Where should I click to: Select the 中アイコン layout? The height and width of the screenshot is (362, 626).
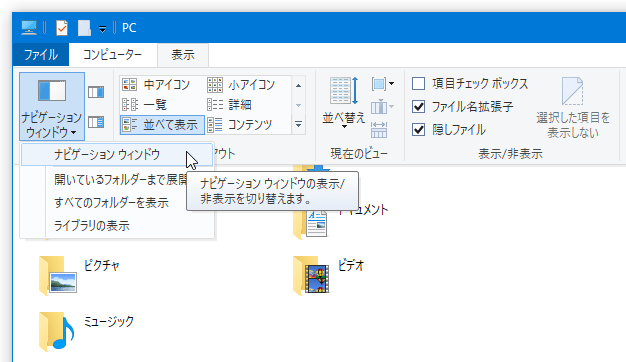[x=156, y=85]
